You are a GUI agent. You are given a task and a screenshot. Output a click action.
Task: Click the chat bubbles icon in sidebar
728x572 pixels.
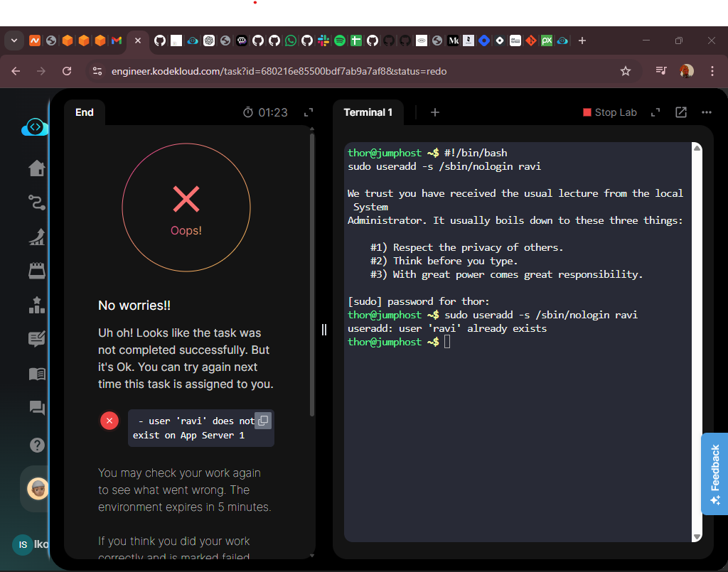pyautogui.click(x=36, y=408)
